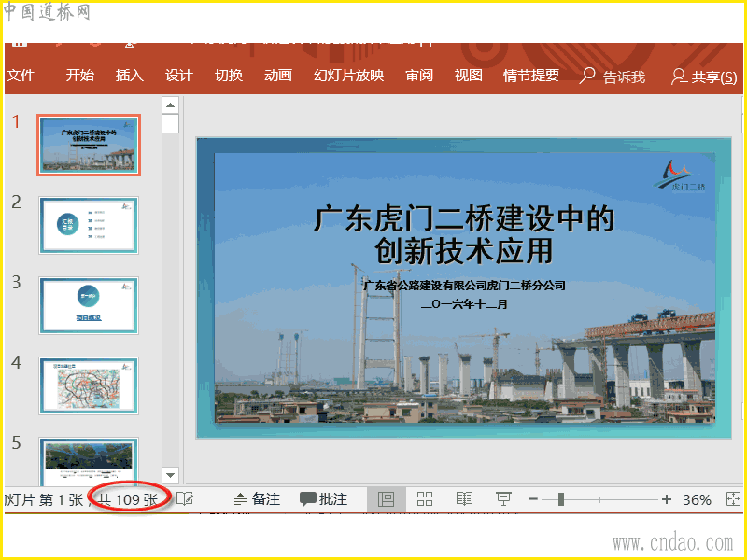747x560 pixels.
Task: Select slide 2 thumbnail
Action: point(89,225)
